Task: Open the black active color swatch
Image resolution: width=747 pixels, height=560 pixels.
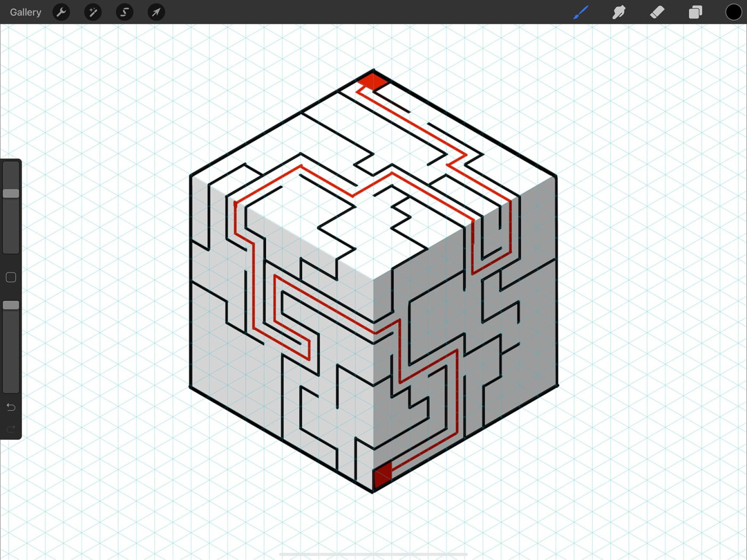Action: 733,12
